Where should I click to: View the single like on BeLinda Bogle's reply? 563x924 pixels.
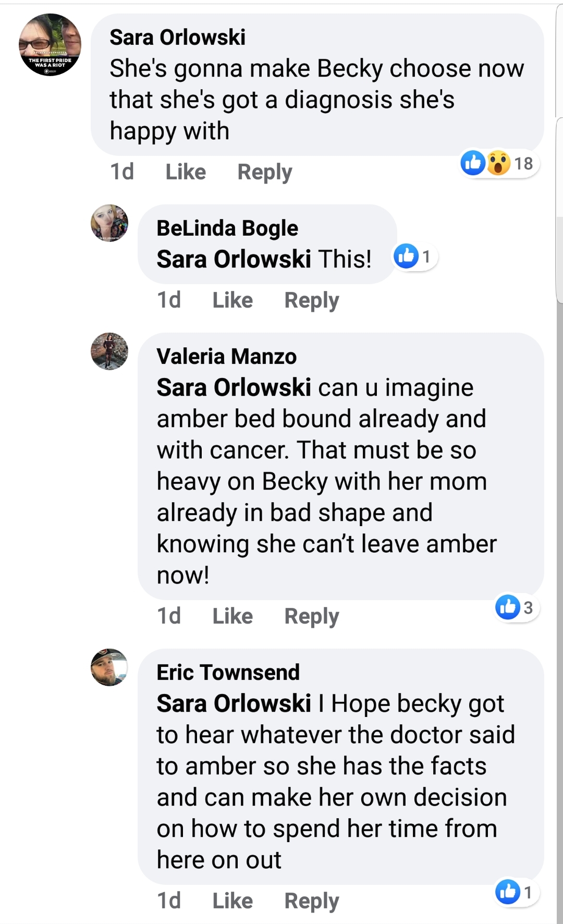click(415, 257)
